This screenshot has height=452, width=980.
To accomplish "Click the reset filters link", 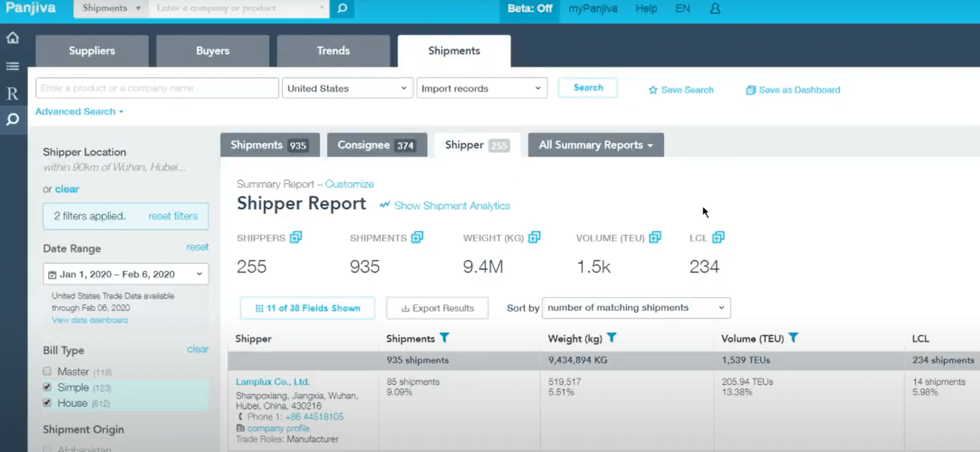I will pyautogui.click(x=173, y=216).
